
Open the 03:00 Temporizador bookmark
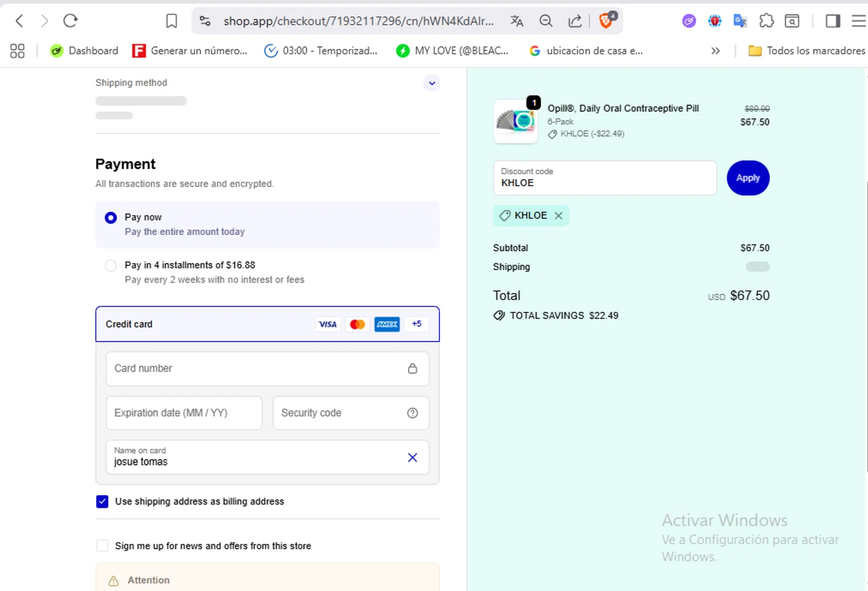tap(321, 51)
